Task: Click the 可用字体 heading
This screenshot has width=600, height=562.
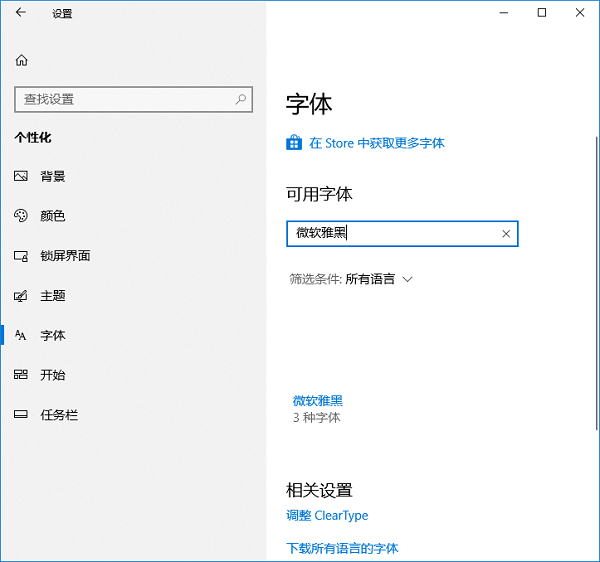Action: click(x=319, y=194)
